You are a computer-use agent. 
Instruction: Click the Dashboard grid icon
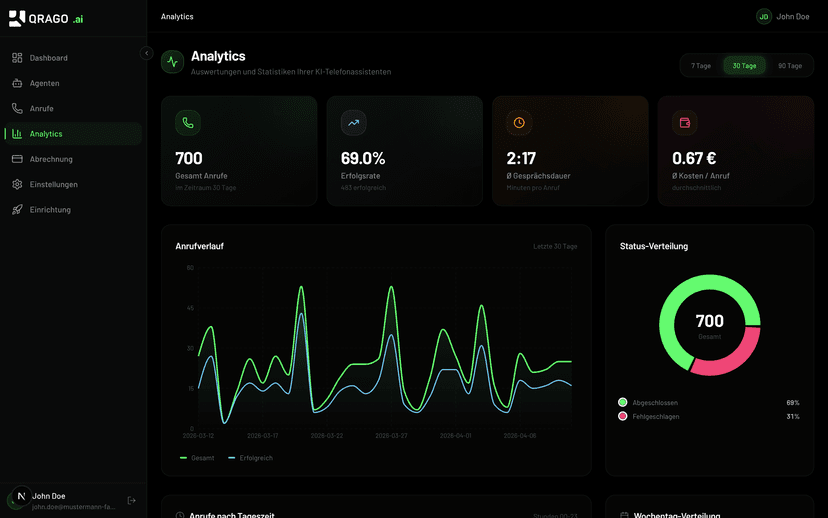pyautogui.click(x=17, y=58)
